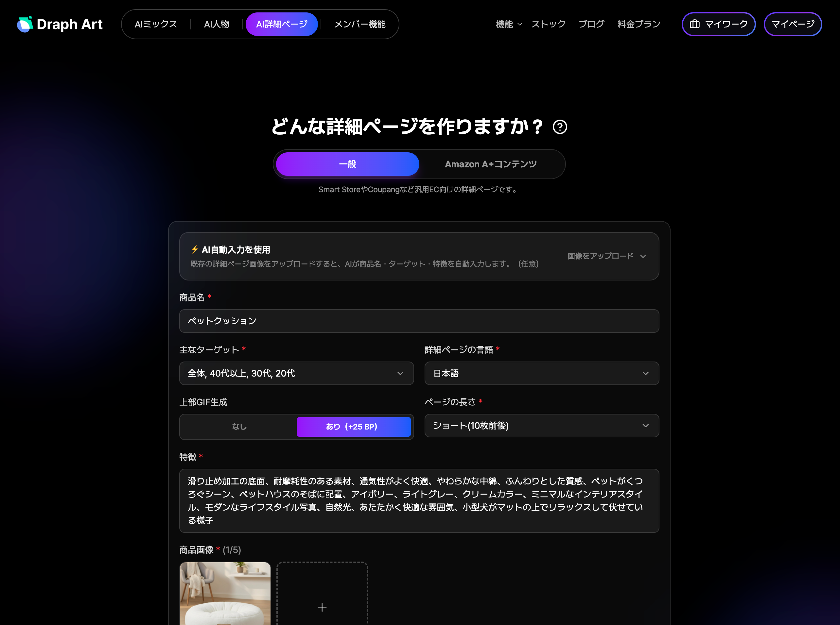Click the 特徴 text area

tap(419, 500)
